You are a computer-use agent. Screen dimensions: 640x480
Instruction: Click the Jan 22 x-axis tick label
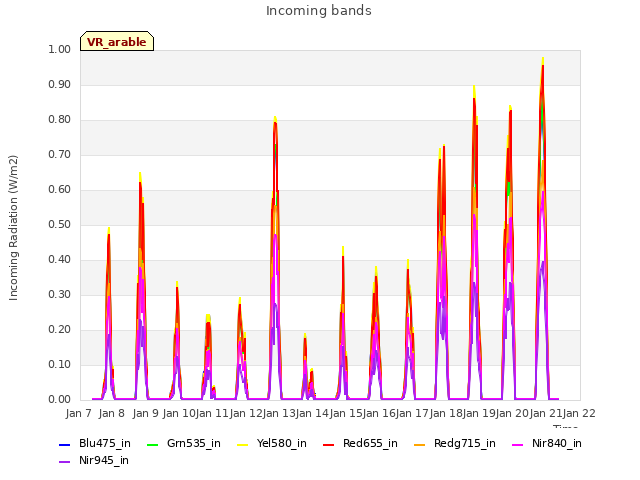(579, 413)
